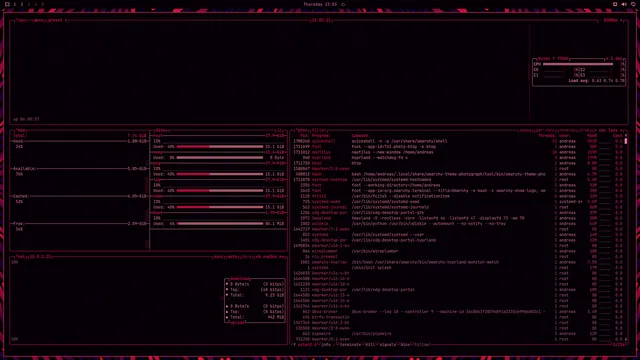Viewport: 640px width, 360px height.
Task: Select the wireplumber process row
Action: [x=458, y=251]
